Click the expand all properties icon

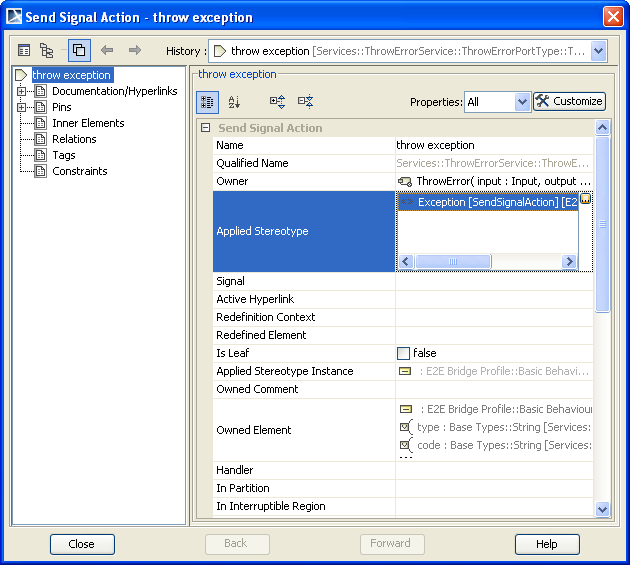pos(278,101)
